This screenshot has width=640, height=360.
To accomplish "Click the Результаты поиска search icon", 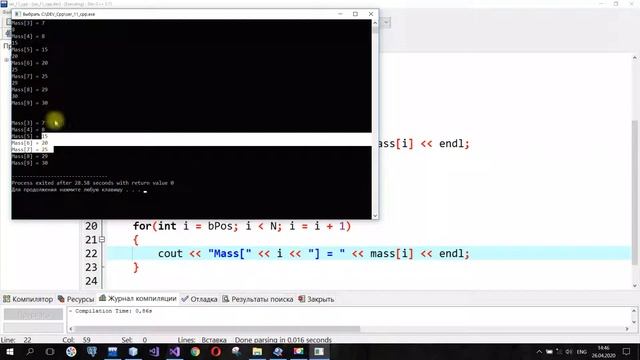I will click(225, 299).
